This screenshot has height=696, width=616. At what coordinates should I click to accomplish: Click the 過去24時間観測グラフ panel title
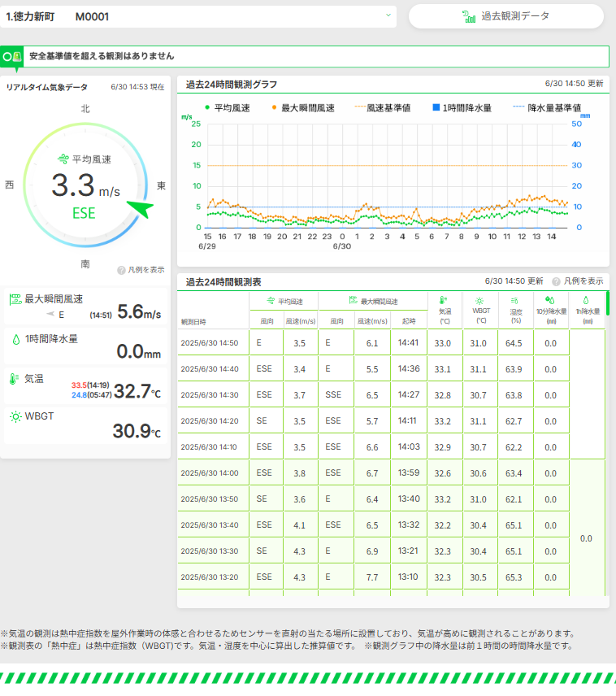tap(232, 85)
